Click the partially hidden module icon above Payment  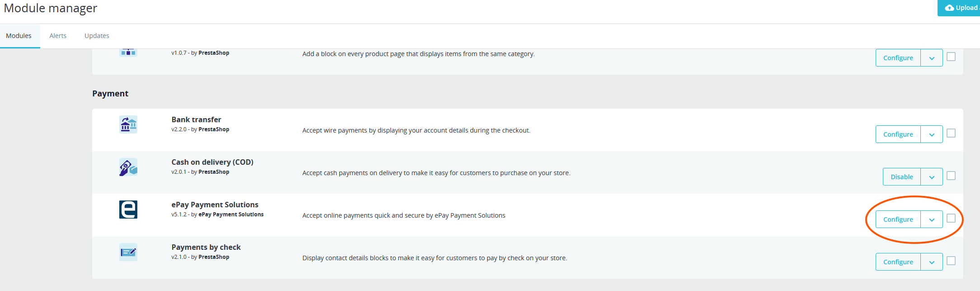pyautogui.click(x=128, y=52)
